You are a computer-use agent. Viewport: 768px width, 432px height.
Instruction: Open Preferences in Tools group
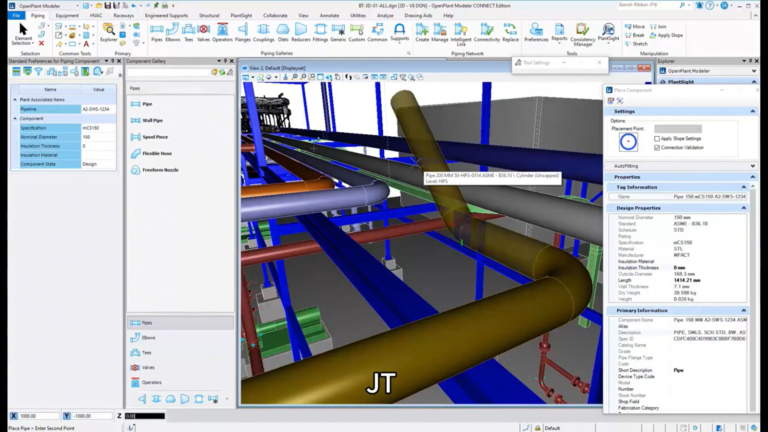click(536, 33)
